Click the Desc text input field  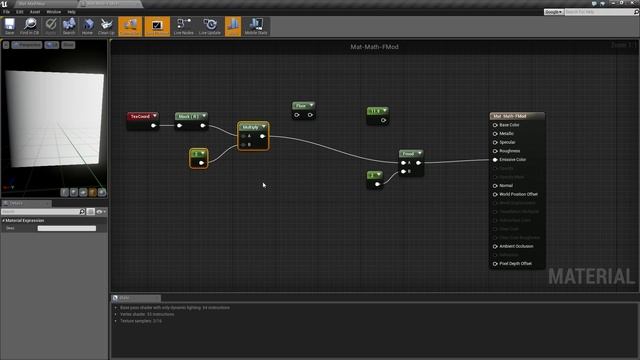67,229
